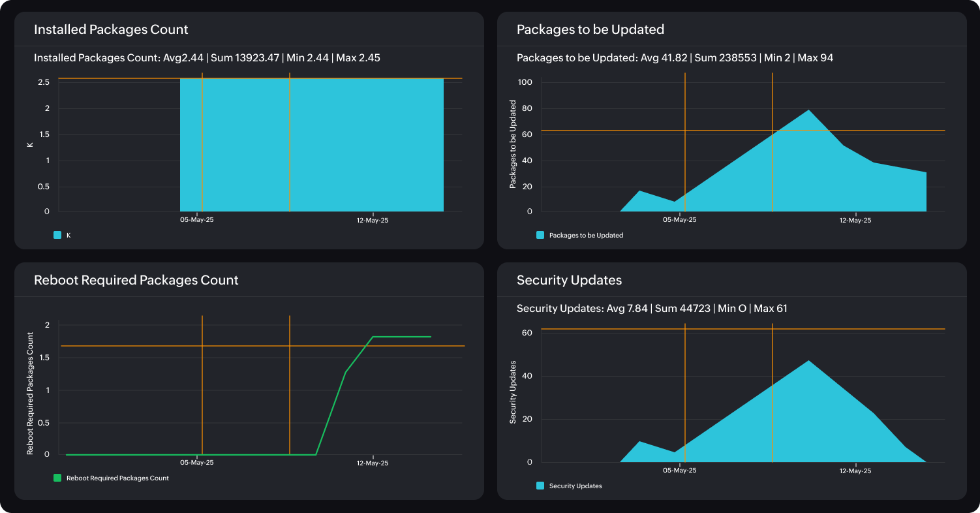This screenshot has width=980, height=513.
Task: Open the Installed Packages Count panel title
Action: coord(110,29)
